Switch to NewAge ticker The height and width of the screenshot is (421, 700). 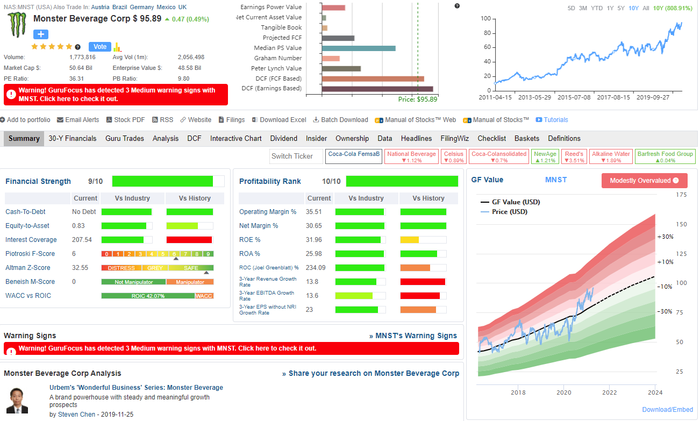click(545, 156)
